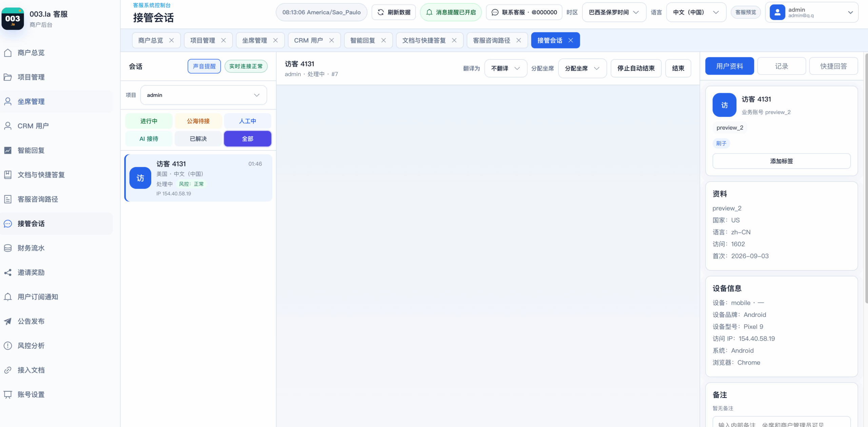Open the 不翻译 translation dropdown
Image resolution: width=868 pixels, height=427 pixels.
click(x=506, y=68)
